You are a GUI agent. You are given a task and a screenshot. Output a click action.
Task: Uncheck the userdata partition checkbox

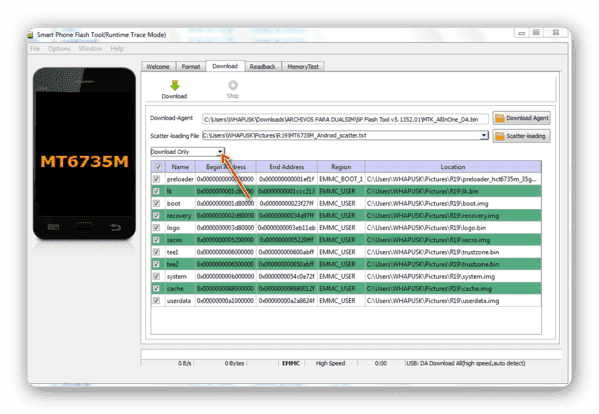[156, 301]
